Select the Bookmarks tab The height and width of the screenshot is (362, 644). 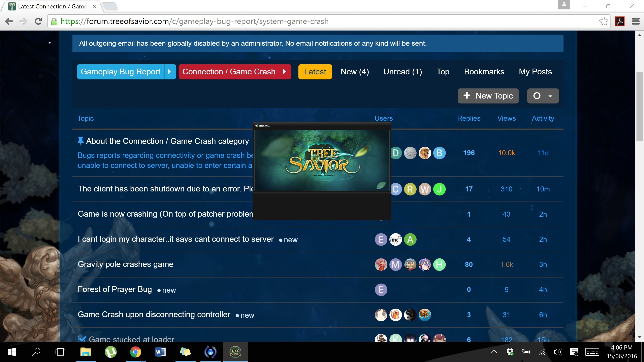coord(484,72)
